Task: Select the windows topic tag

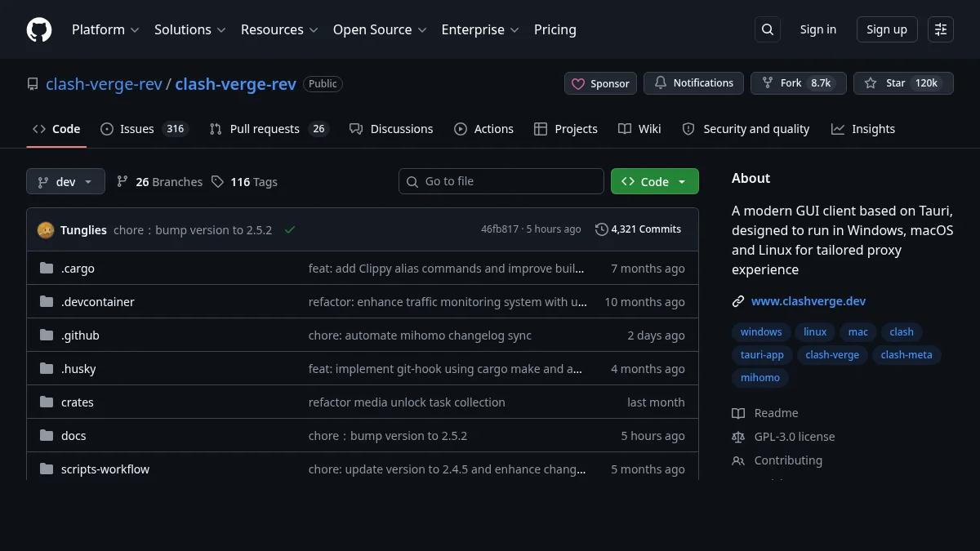Action: [x=761, y=332]
